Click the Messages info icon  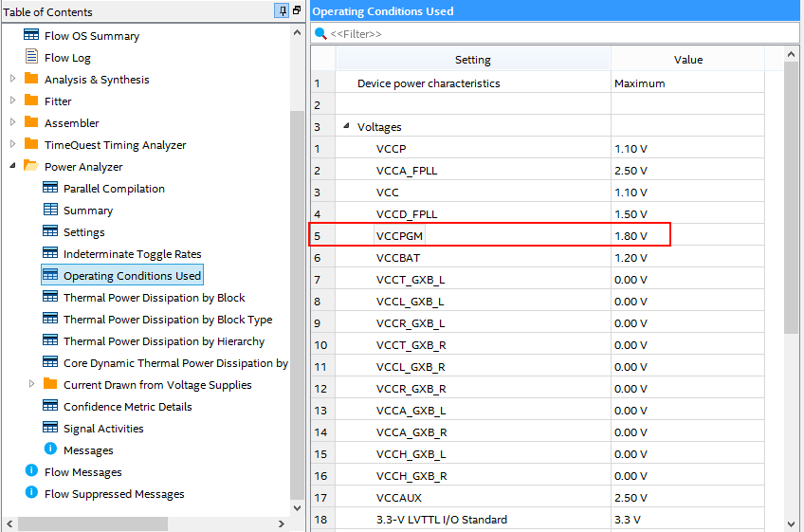(50, 449)
